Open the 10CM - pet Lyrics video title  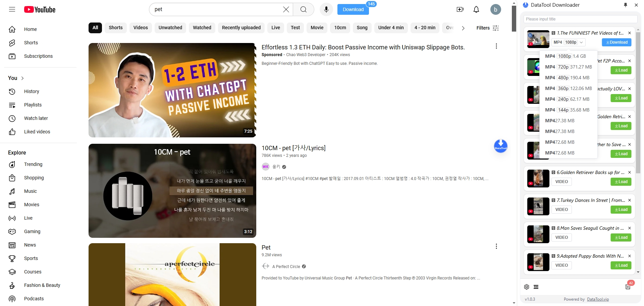click(x=293, y=148)
